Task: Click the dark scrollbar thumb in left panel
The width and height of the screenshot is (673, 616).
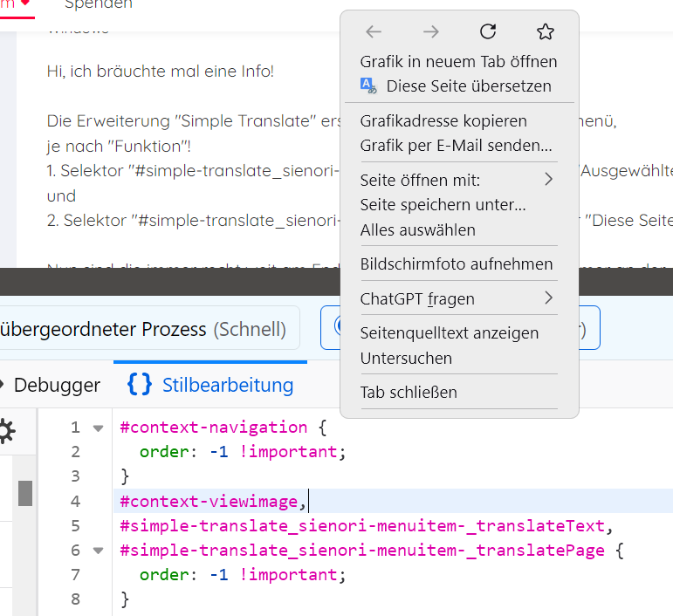Action: tap(25, 493)
